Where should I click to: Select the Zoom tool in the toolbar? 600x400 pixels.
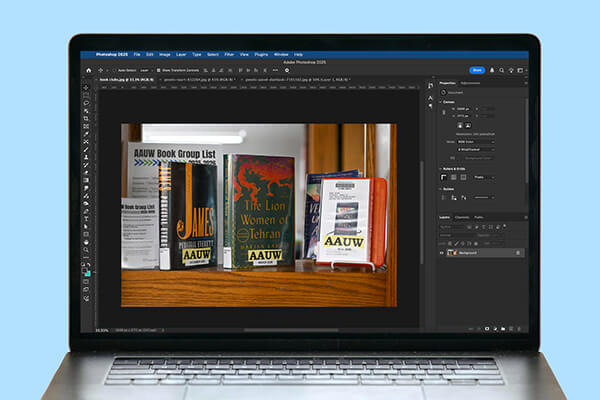(86, 252)
